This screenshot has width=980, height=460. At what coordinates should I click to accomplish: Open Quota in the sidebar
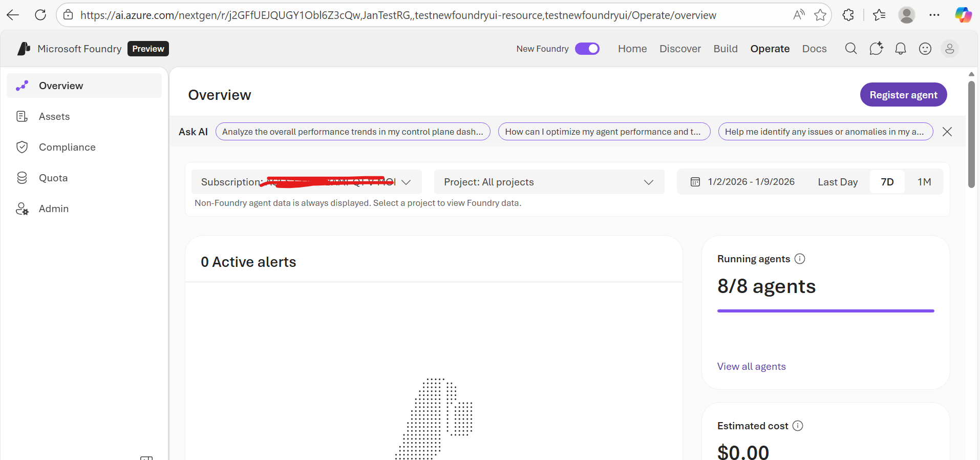click(84, 178)
